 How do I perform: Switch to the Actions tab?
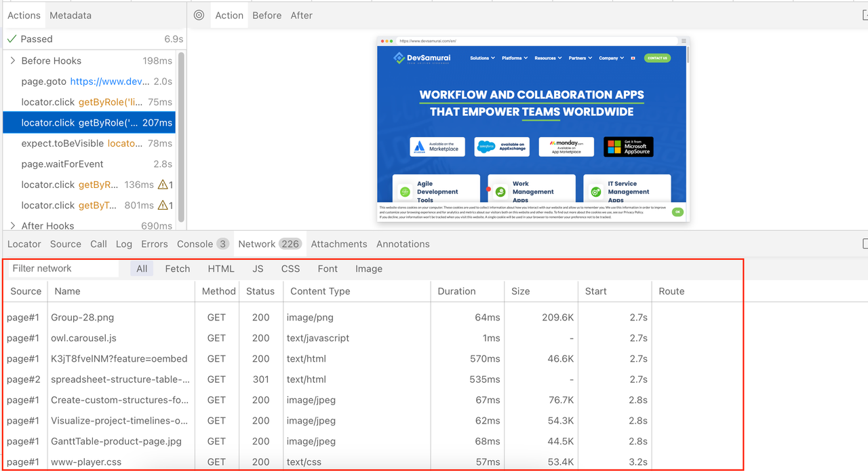[24, 15]
